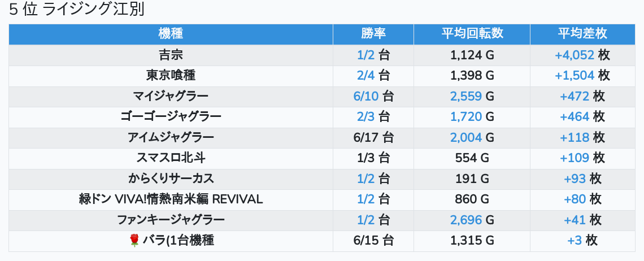Open the 2/4 win rate for 東京喰種
Screen dimensions: 644x261
click(365, 76)
